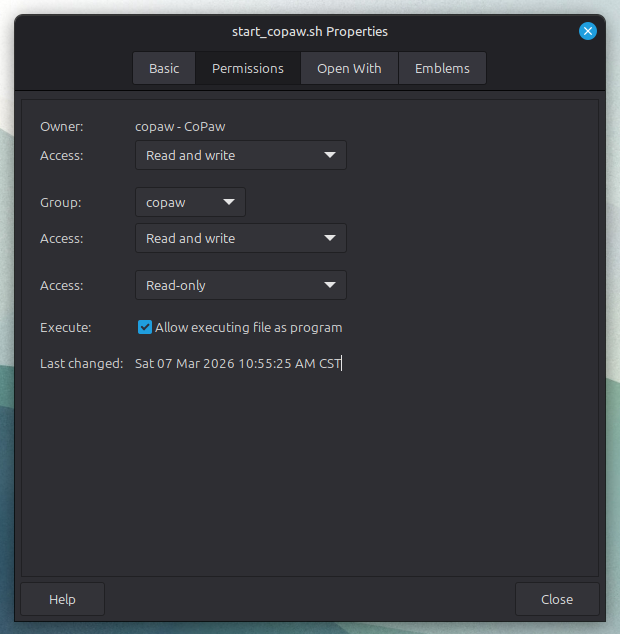The width and height of the screenshot is (620, 634).
Task: Switch to the Basic tab
Action: pyautogui.click(x=164, y=69)
